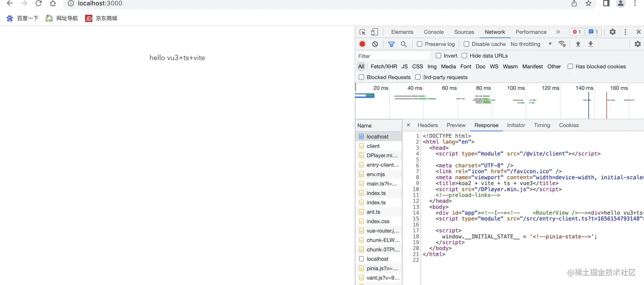Click Export HAR download icon
The width and height of the screenshot is (644, 285).
(591, 44)
